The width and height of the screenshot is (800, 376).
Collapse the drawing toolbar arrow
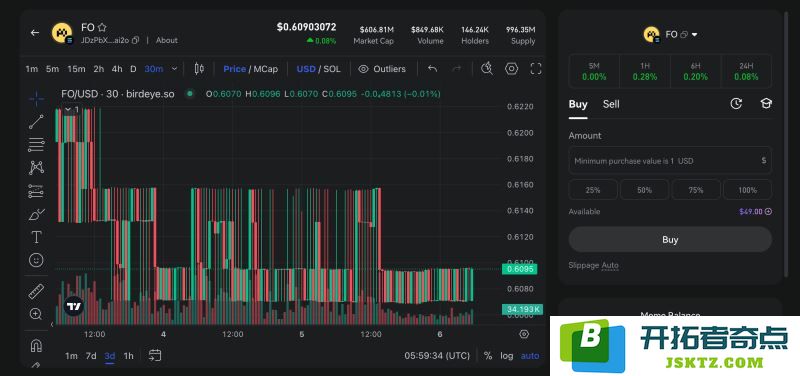pyautogui.click(x=52, y=324)
